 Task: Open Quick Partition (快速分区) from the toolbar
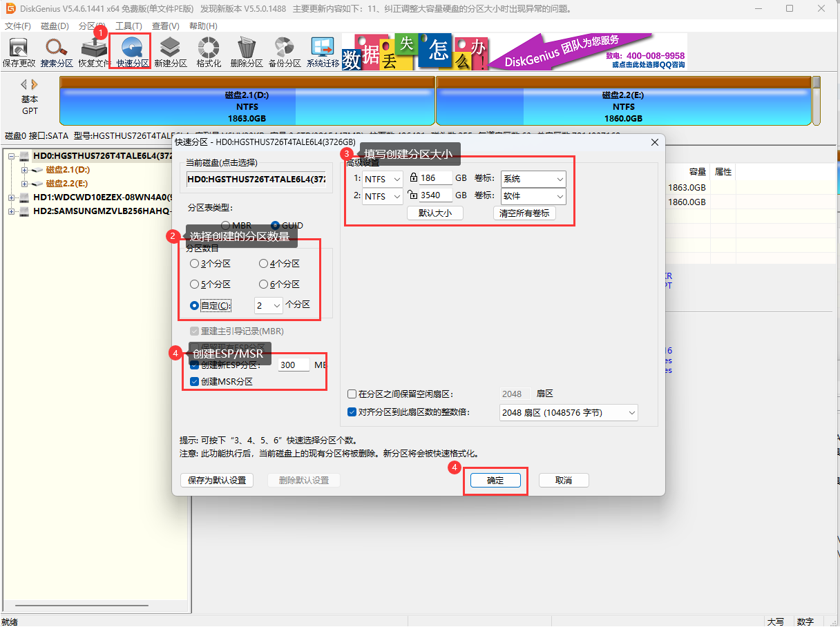(132, 52)
